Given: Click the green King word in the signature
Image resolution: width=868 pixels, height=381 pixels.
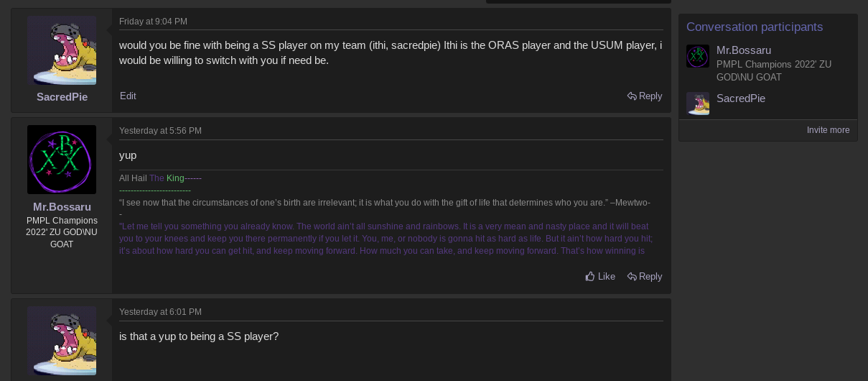Looking at the screenshot, I should (175, 178).
